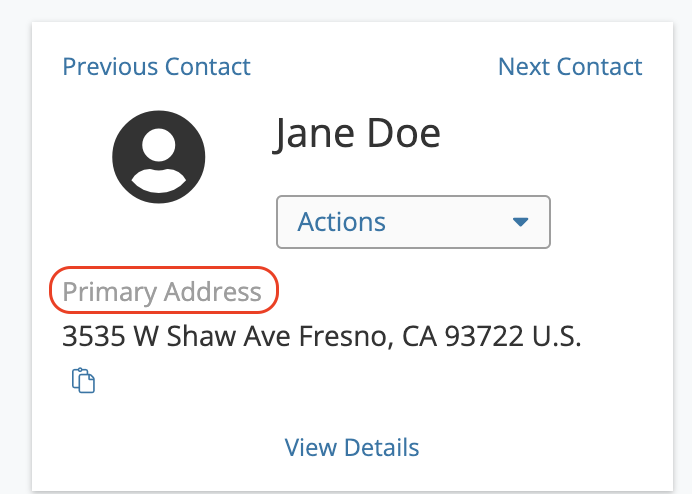
Task: Click the word 'Actions' in the dropdown
Action: point(342,222)
